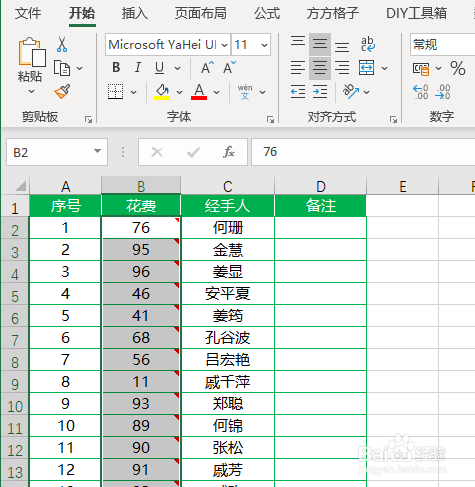Increase decimal places

pos(421,92)
